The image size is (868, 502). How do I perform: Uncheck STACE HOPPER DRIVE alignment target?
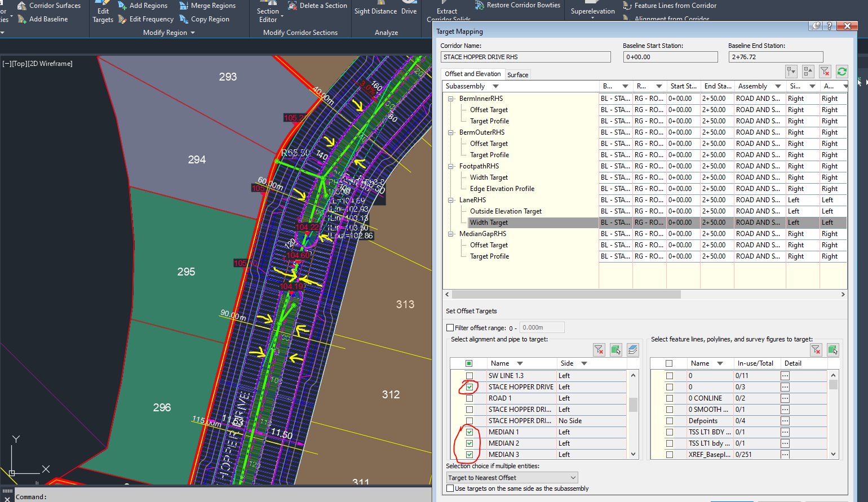point(470,387)
